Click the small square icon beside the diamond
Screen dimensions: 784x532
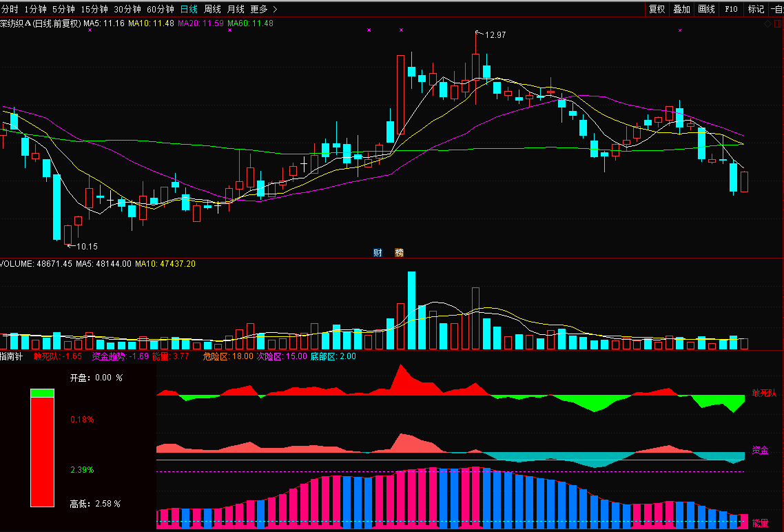[x=777, y=24]
